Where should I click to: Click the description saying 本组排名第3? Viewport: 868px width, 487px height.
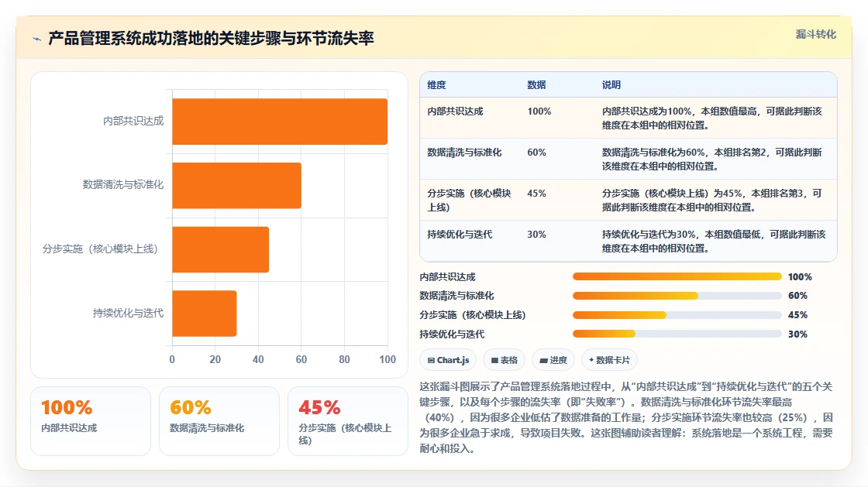coord(712,200)
